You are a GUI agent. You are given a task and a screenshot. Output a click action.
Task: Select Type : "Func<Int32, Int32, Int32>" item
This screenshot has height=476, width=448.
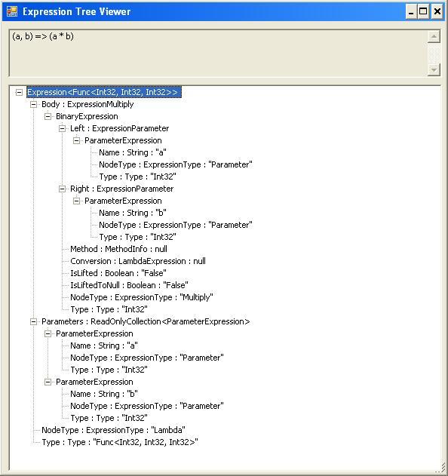point(120,442)
